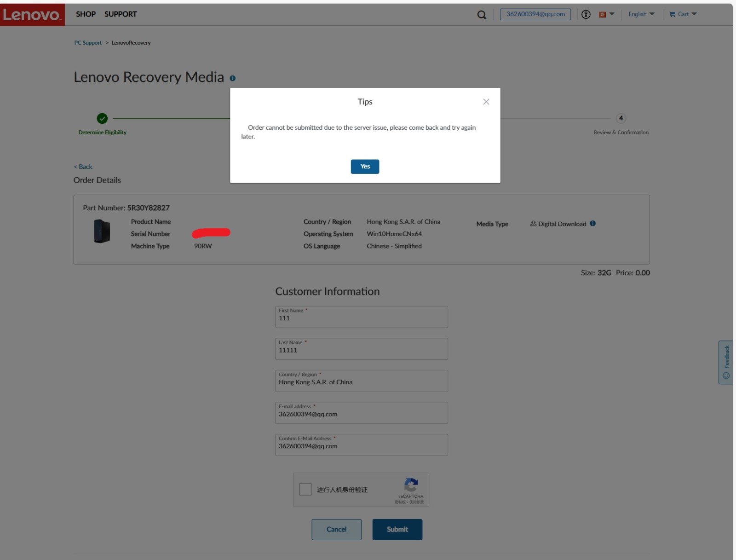Image resolution: width=736 pixels, height=560 pixels.
Task: Click the green Determine Eligibility checkmark
Action: point(102,118)
